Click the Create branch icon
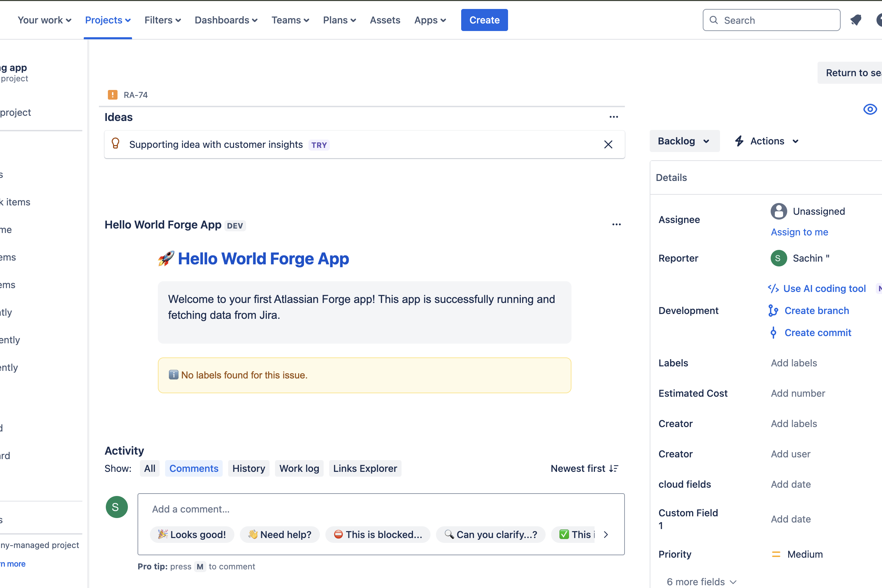The image size is (882, 588). pos(773,311)
